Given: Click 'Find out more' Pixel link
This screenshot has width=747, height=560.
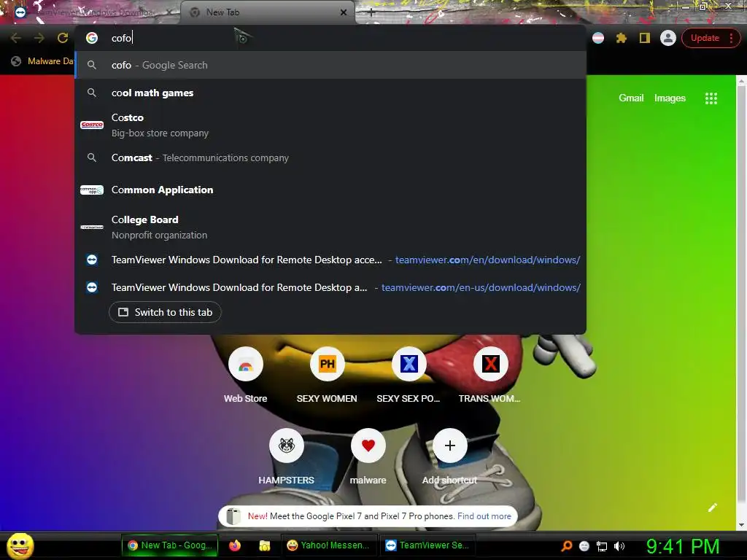Looking at the screenshot, I should (x=484, y=516).
